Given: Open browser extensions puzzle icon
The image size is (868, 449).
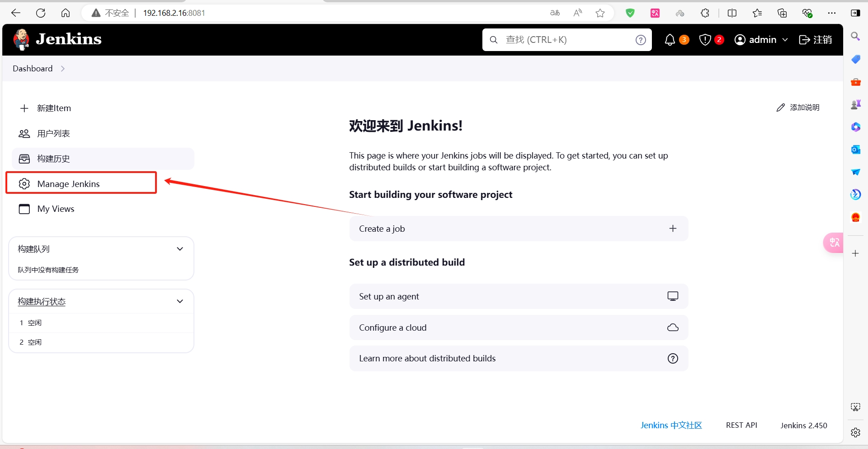Looking at the screenshot, I should [705, 13].
